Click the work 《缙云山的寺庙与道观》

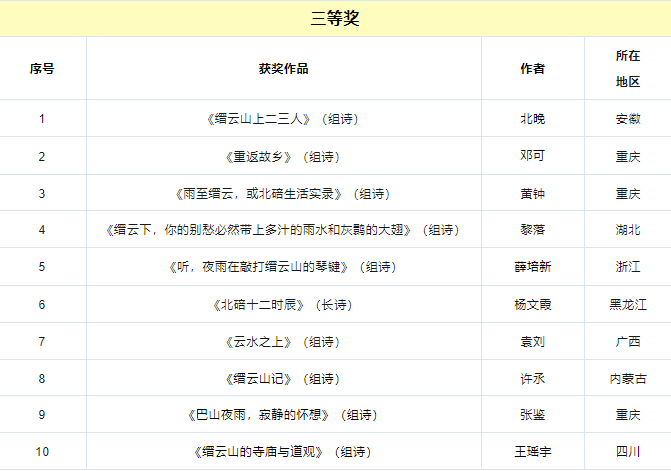[260, 452]
